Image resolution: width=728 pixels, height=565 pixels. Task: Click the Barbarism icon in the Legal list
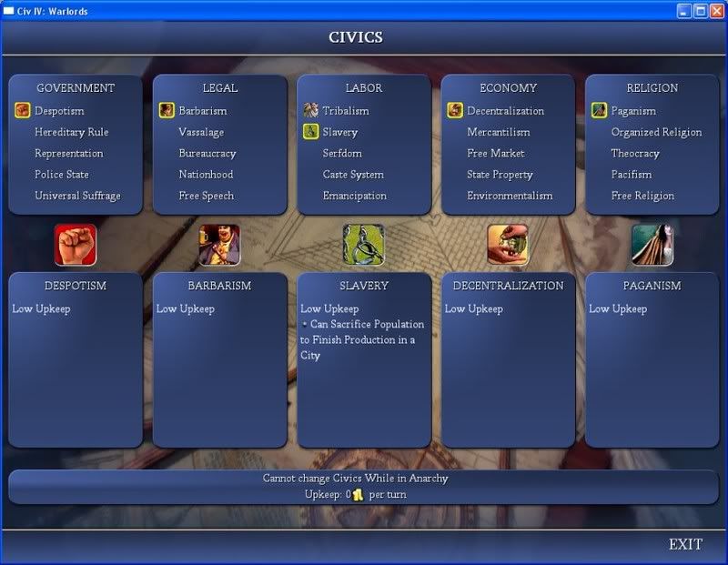point(167,110)
